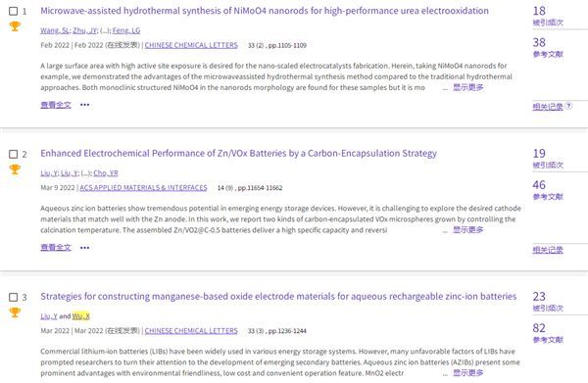Open author Liu, Y in result 3
The image size is (588, 383).
(x=49, y=316)
